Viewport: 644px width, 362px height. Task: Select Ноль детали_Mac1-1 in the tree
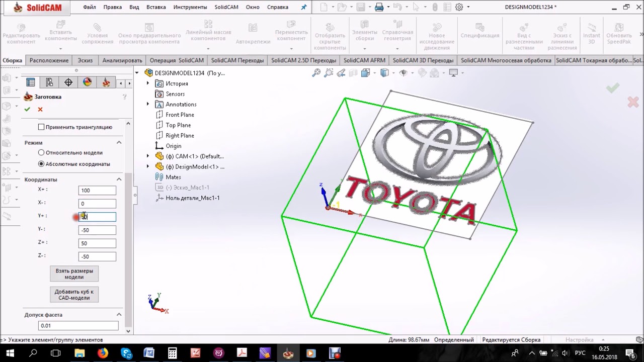(187, 198)
